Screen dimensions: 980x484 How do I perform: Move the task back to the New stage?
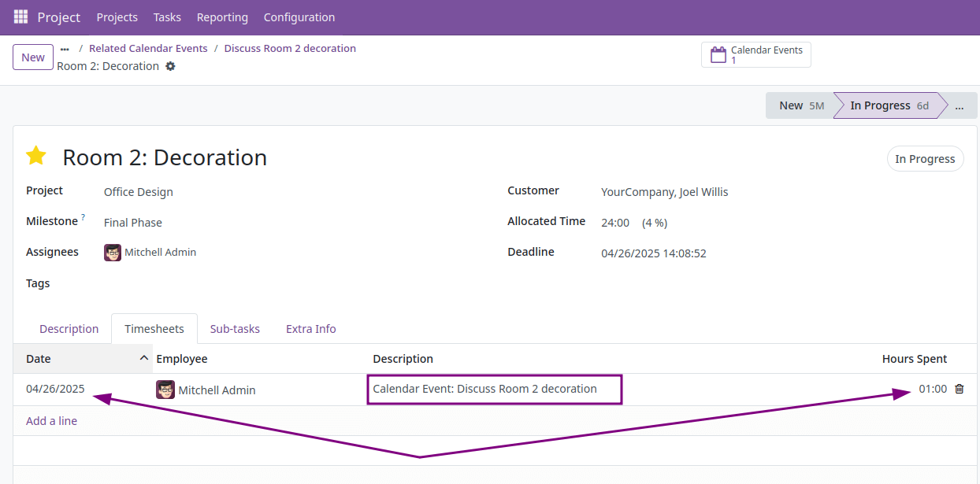790,105
